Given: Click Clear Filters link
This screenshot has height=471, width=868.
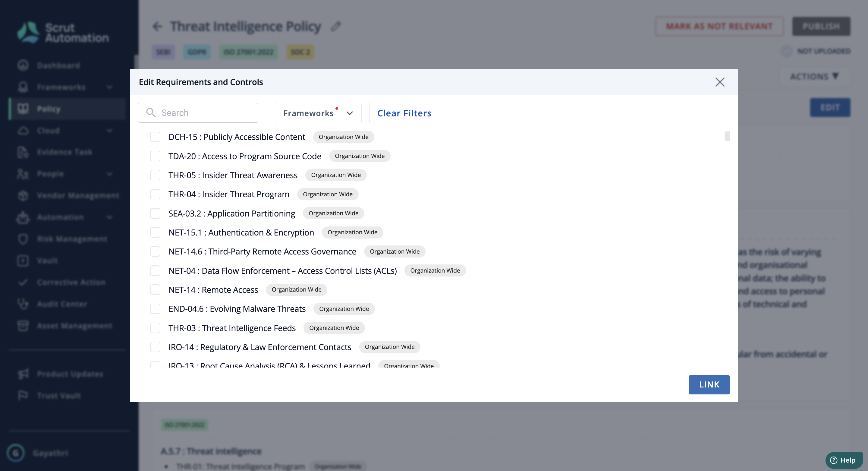Looking at the screenshot, I should pyautogui.click(x=404, y=113).
